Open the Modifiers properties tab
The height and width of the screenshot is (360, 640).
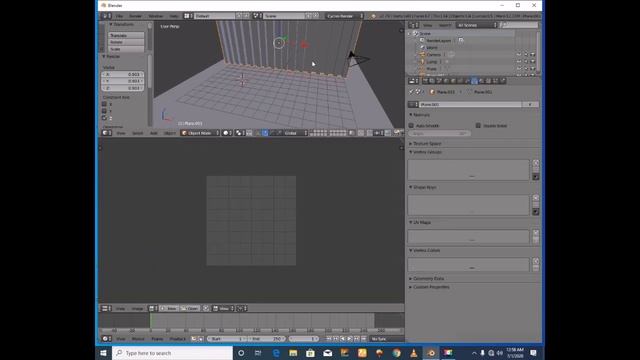click(x=467, y=81)
